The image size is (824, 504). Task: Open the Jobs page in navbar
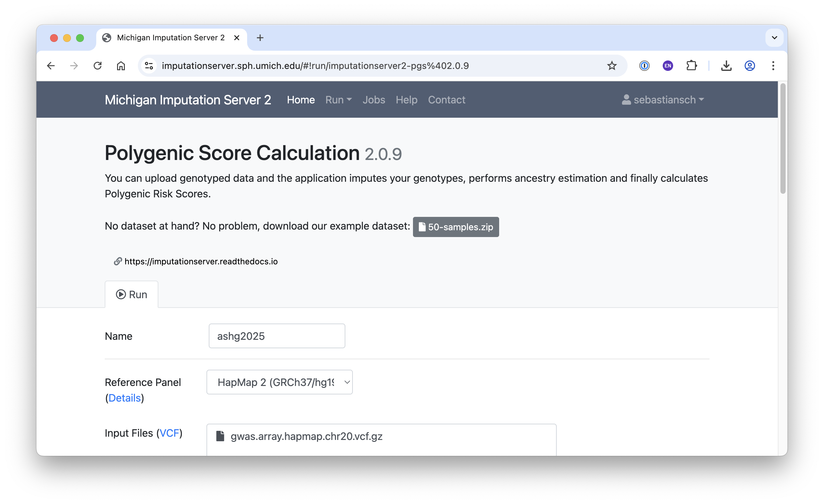coord(374,100)
